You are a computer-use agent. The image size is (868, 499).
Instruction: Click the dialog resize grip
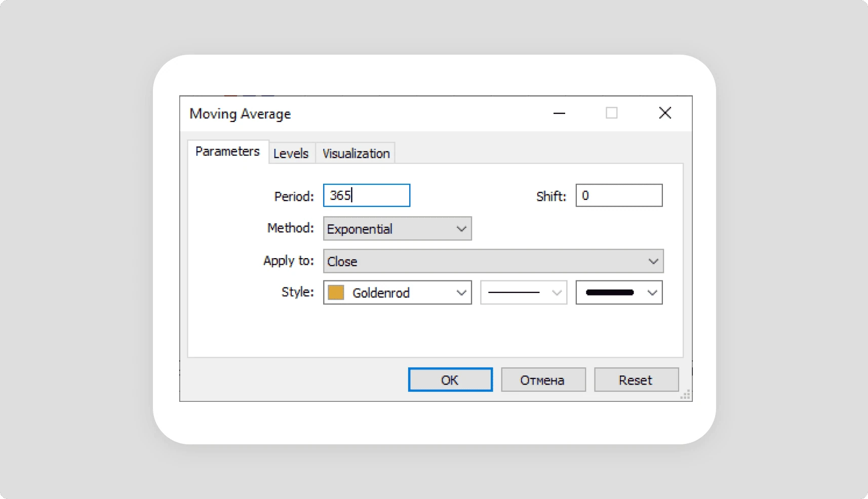click(685, 395)
